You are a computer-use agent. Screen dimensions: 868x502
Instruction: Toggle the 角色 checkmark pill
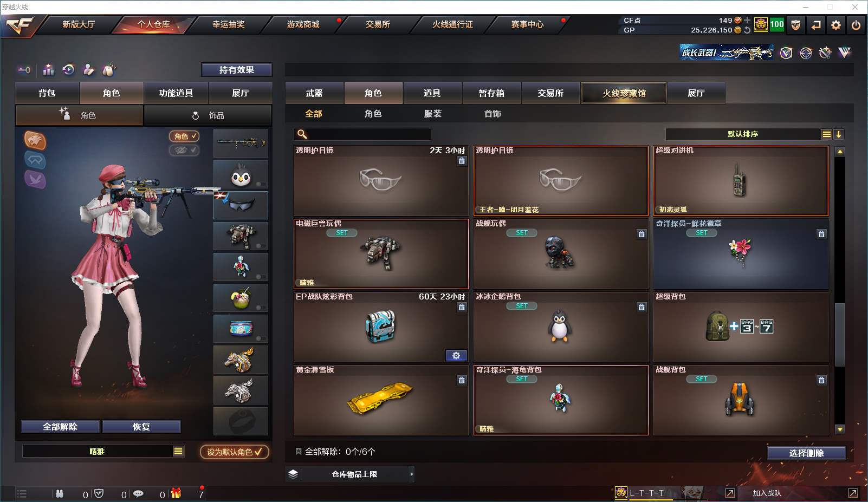coord(184,136)
